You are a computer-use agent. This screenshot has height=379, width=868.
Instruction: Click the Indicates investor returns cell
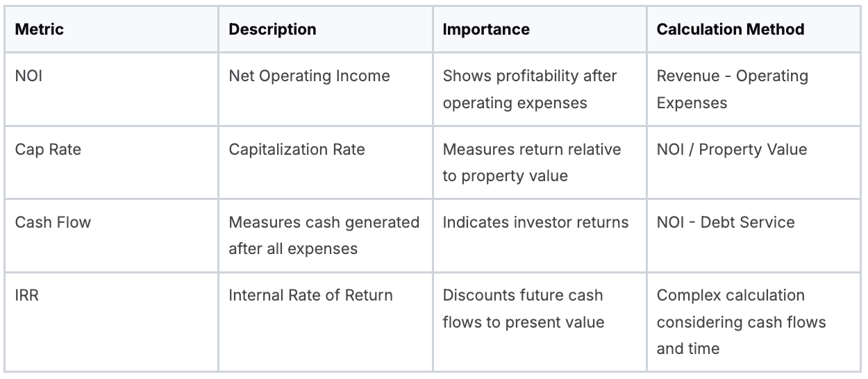click(x=535, y=222)
